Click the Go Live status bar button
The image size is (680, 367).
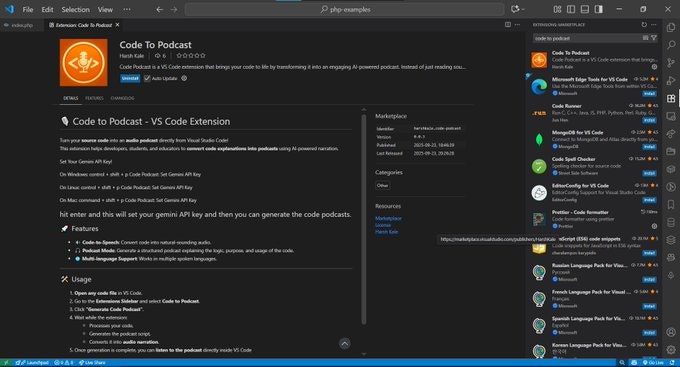(654, 363)
